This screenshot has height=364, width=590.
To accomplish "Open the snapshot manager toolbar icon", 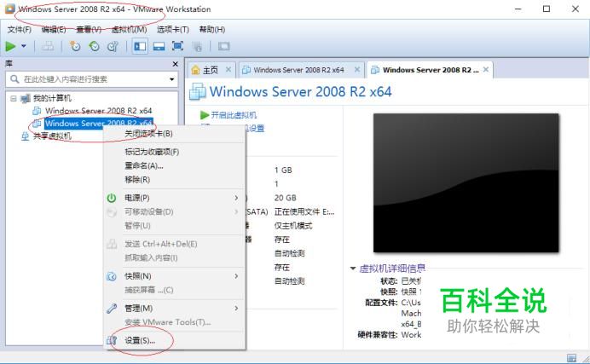I will (x=113, y=46).
